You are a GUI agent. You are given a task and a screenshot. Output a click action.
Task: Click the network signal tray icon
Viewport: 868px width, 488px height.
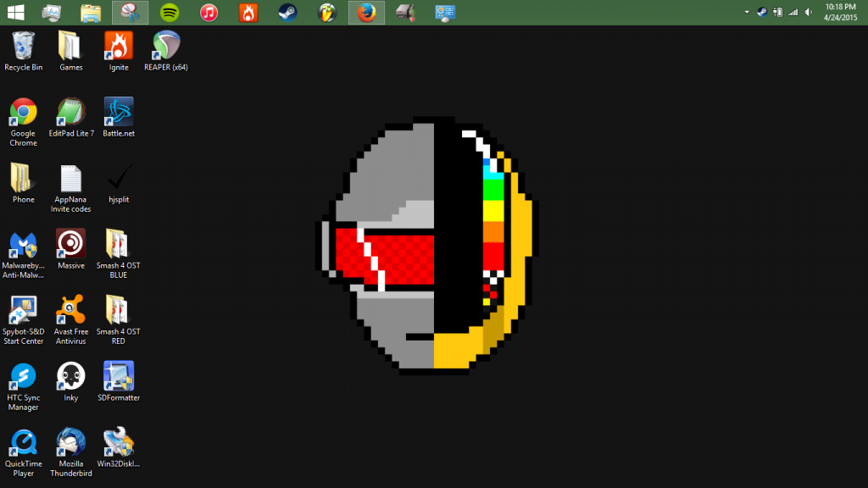click(x=793, y=13)
